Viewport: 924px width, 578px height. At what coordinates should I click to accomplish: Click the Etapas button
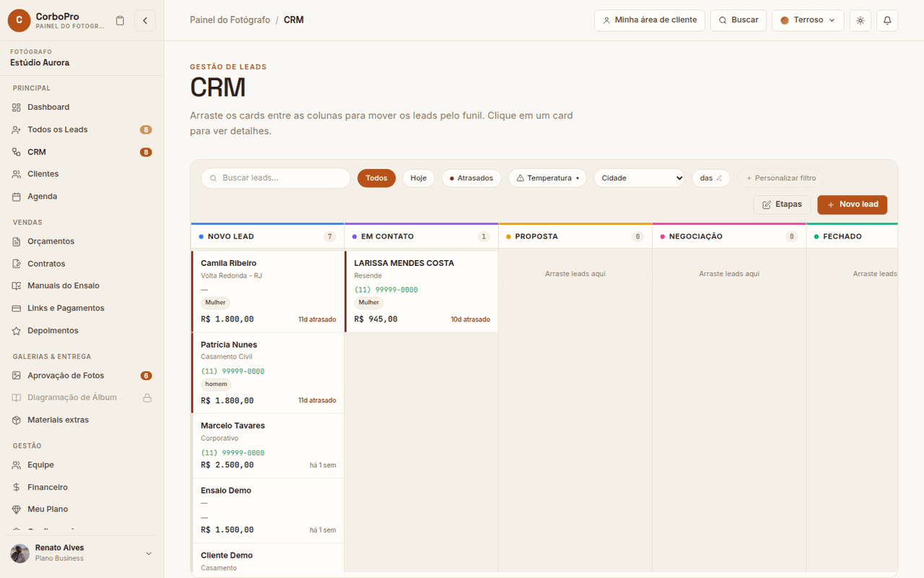(782, 204)
